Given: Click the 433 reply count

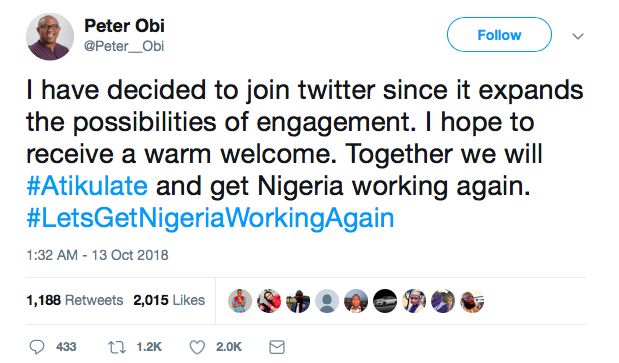Looking at the screenshot, I should [x=66, y=347].
